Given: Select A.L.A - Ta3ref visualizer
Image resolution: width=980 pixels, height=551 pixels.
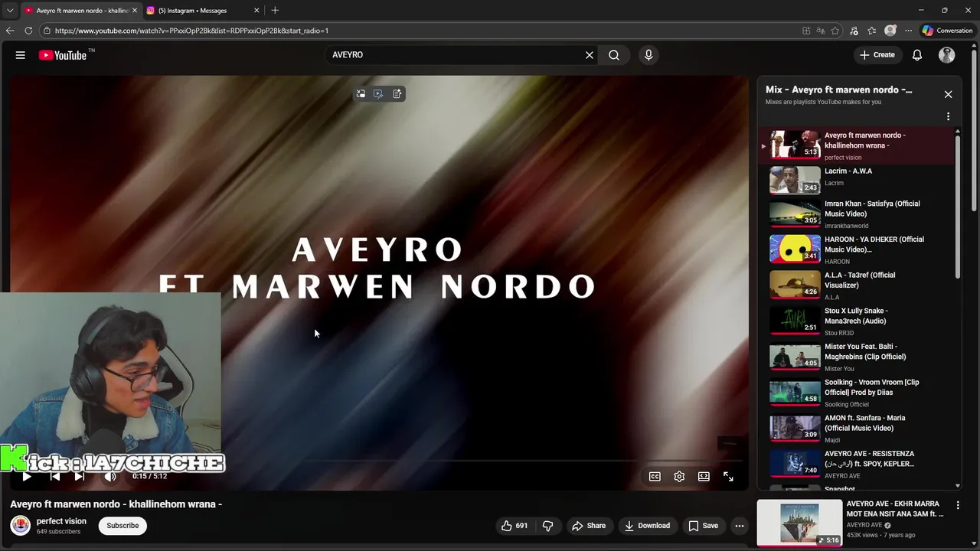Looking at the screenshot, I should click(x=855, y=286).
